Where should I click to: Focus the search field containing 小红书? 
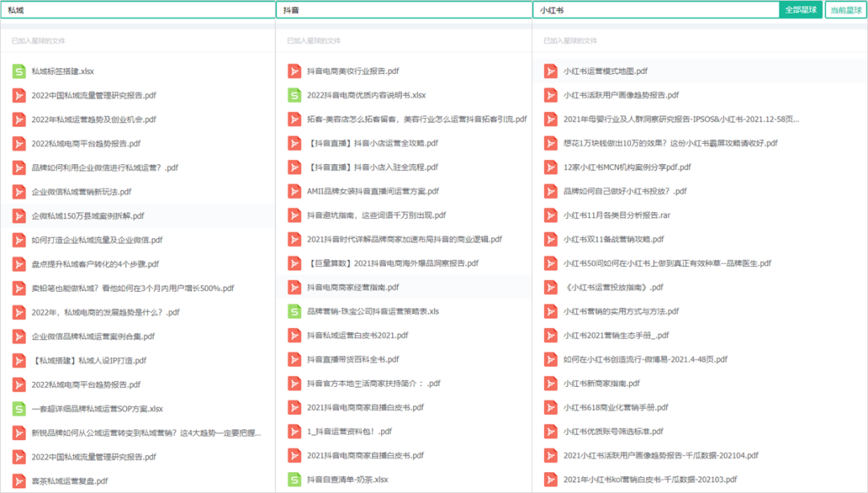pyautogui.click(x=656, y=10)
